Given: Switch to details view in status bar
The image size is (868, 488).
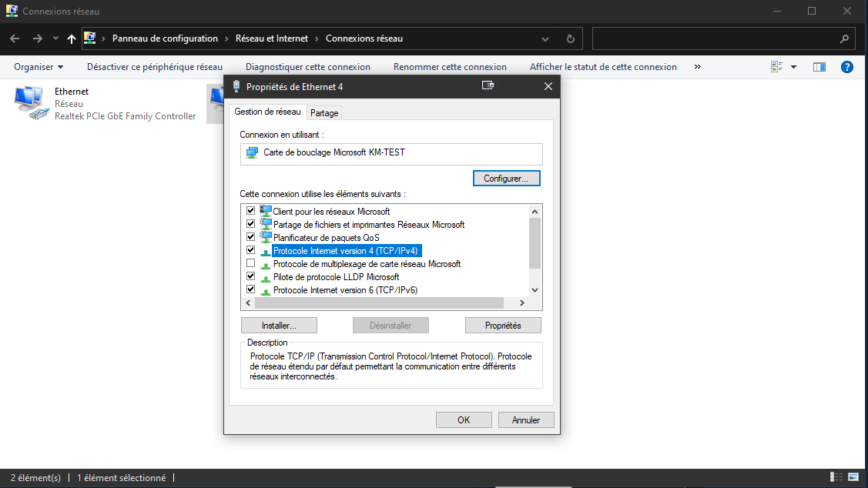Looking at the screenshot, I should (x=836, y=477).
